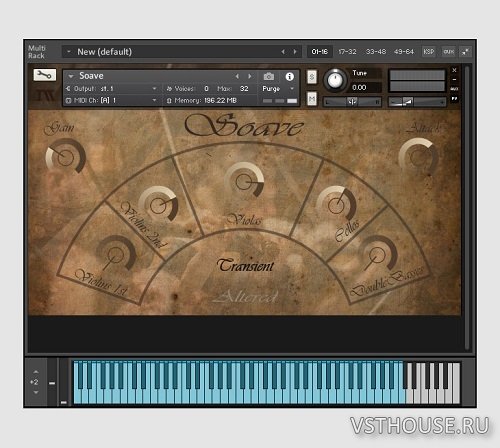500x448 pixels.
Task: Solo the Soave instrument
Action: point(312,77)
